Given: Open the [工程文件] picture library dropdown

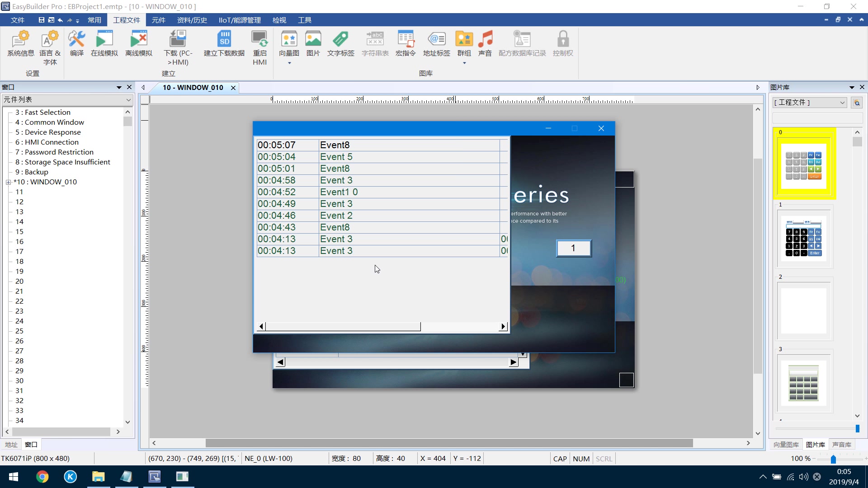Looking at the screenshot, I should pos(842,103).
